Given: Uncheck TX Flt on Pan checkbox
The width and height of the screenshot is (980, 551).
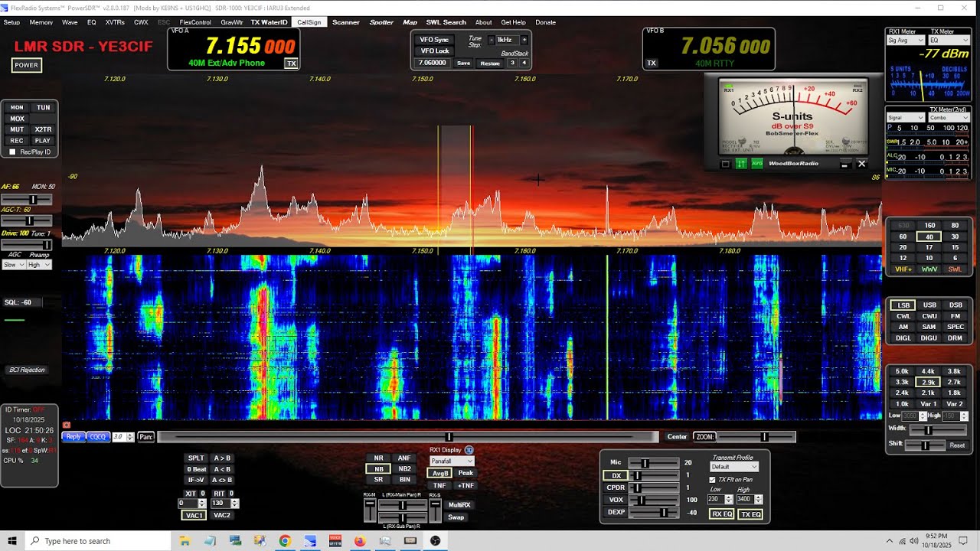Looking at the screenshot, I should 713,480.
